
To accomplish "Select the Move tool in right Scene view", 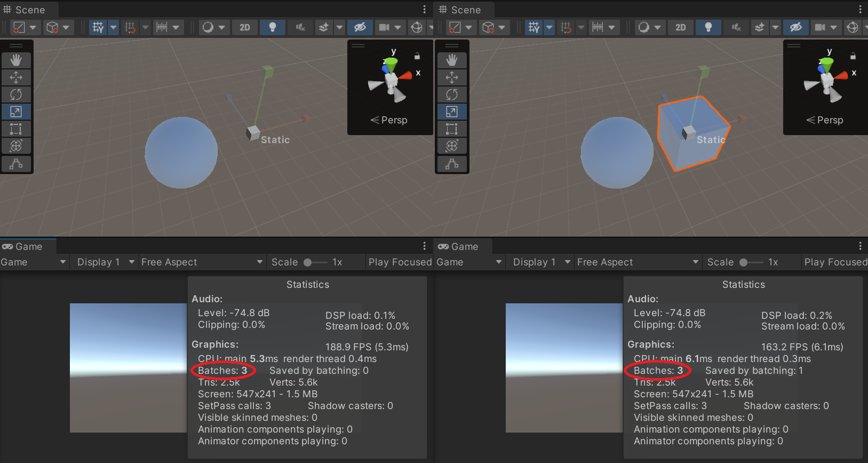I will click(452, 77).
